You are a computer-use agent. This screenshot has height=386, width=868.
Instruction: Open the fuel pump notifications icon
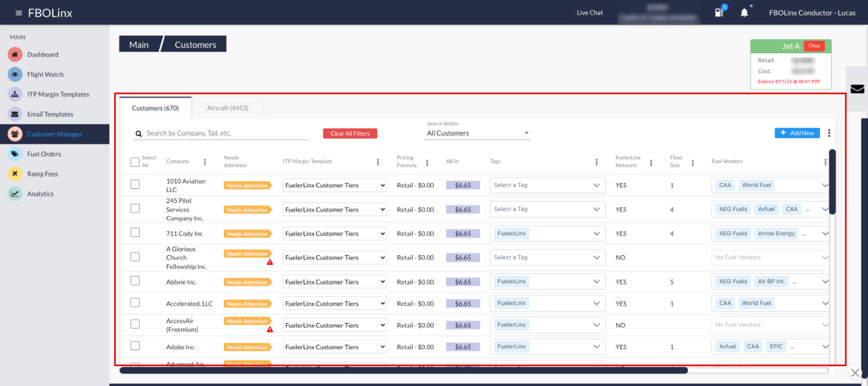719,12
